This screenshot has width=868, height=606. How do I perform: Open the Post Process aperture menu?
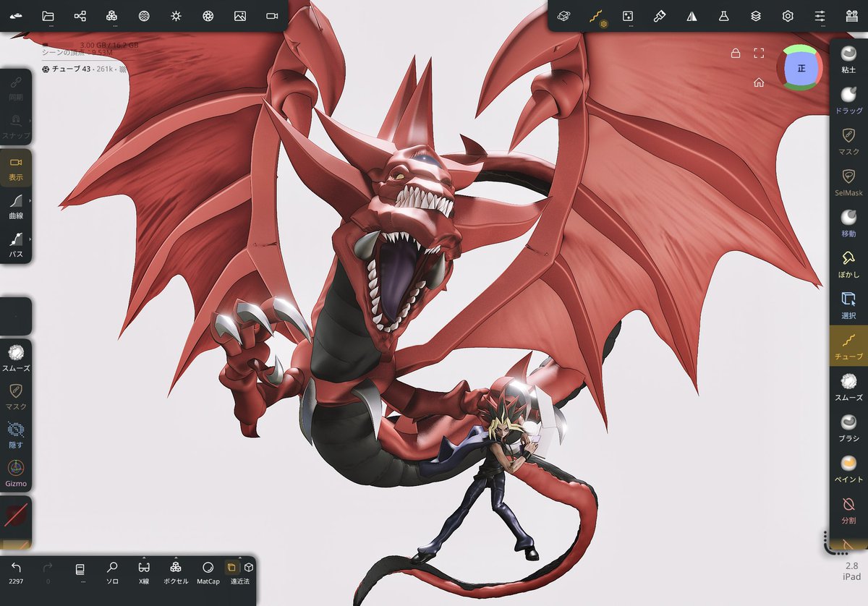pyautogui.click(x=208, y=16)
